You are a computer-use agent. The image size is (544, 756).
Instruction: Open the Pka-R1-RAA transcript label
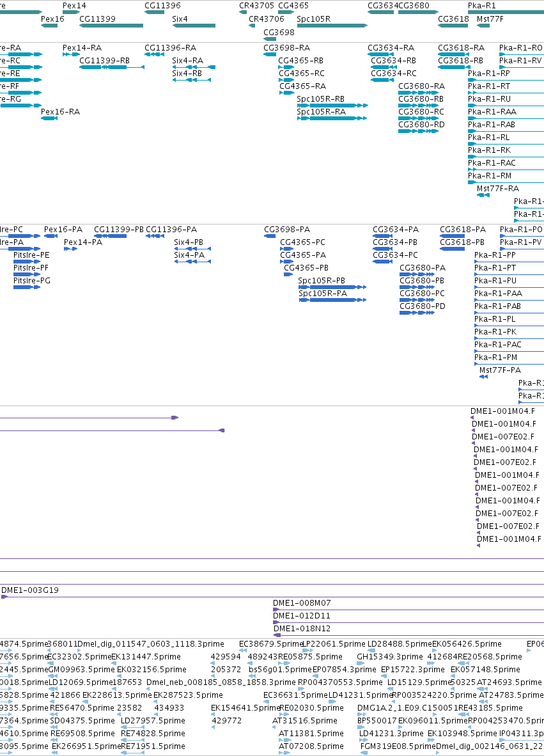pyautogui.click(x=492, y=112)
